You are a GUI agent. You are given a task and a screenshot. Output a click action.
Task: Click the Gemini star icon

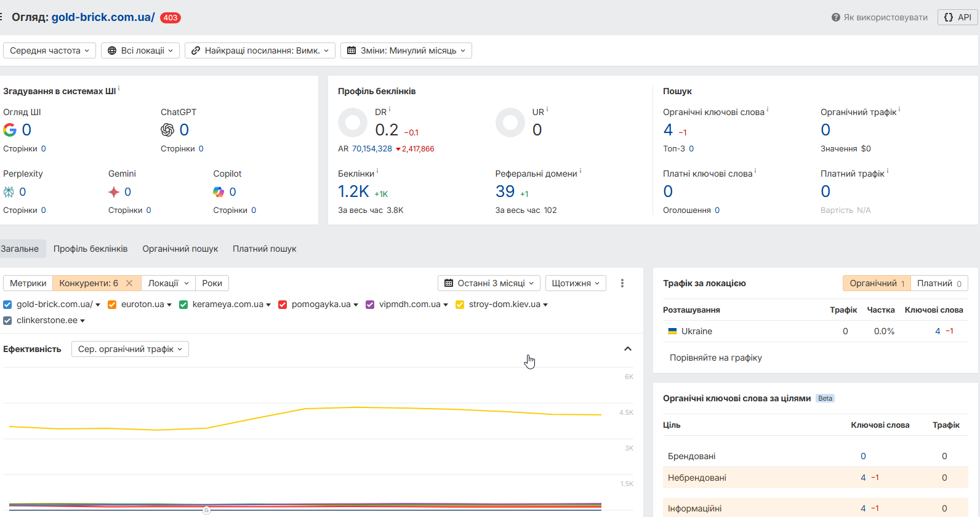point(114,192)
